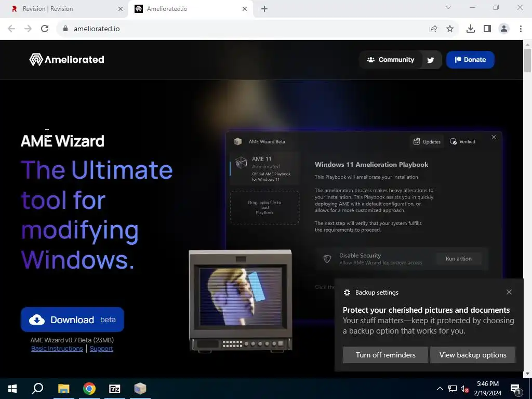Click Turn off reminders

385,355
